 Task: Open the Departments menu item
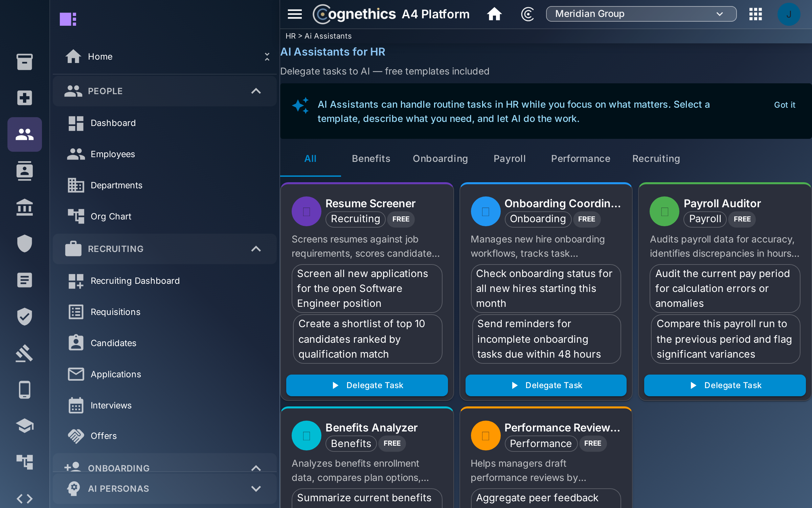coord(165,185)
